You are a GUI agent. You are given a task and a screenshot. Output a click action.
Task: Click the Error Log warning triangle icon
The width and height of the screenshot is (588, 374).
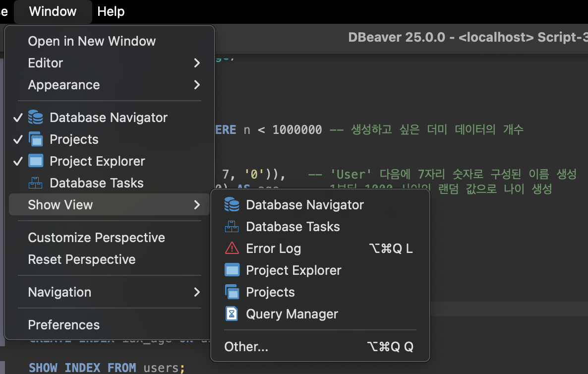pos(232,248)
